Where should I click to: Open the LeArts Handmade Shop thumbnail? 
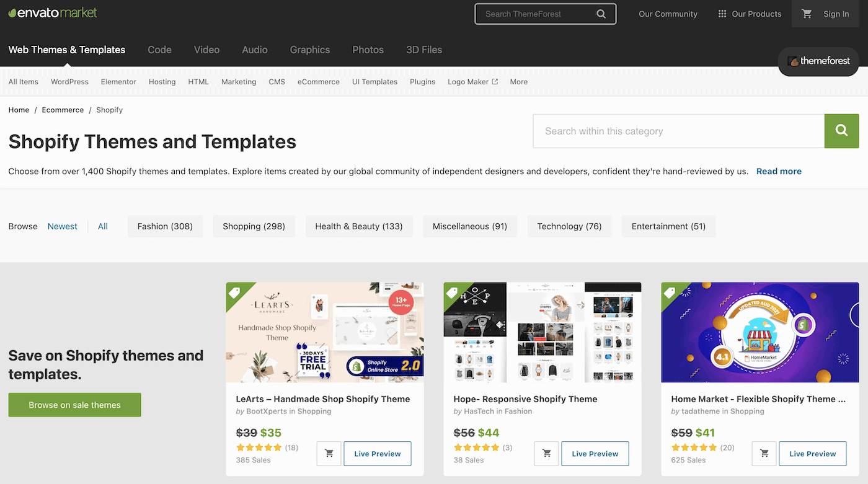pos(325,332)
